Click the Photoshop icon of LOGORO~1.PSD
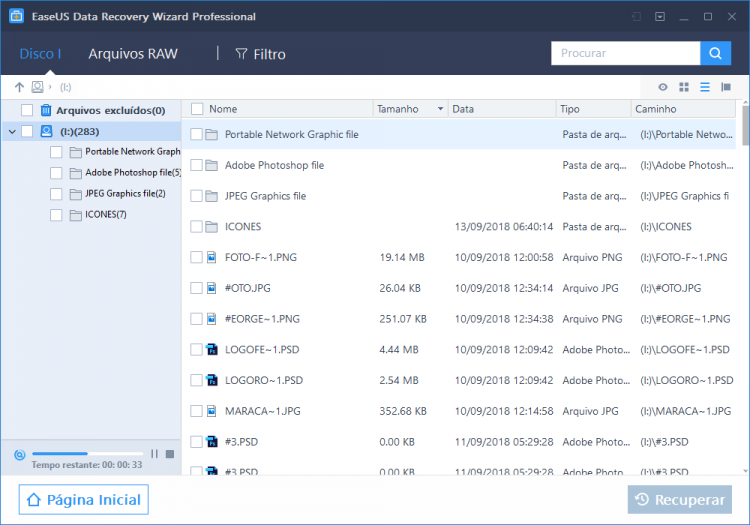This screenshot has height=525, width=750. pos(212,380)
